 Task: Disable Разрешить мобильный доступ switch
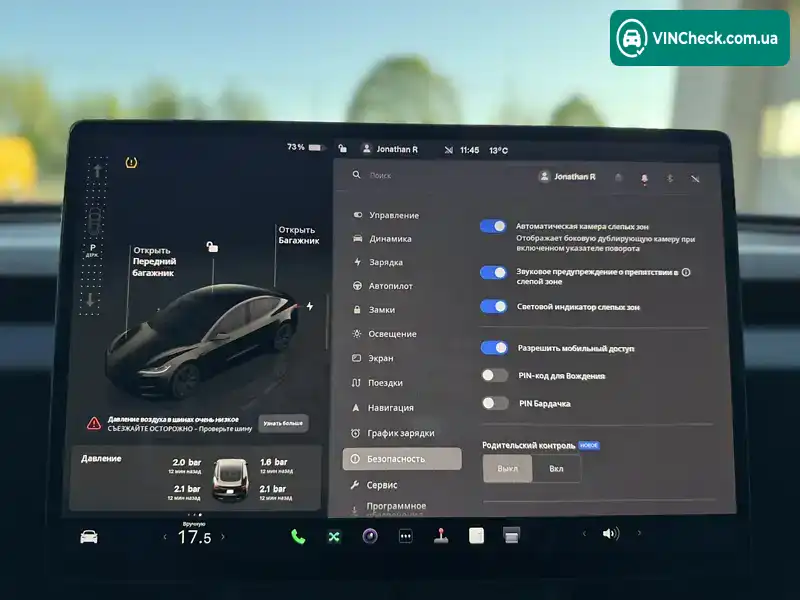(494, 348)
